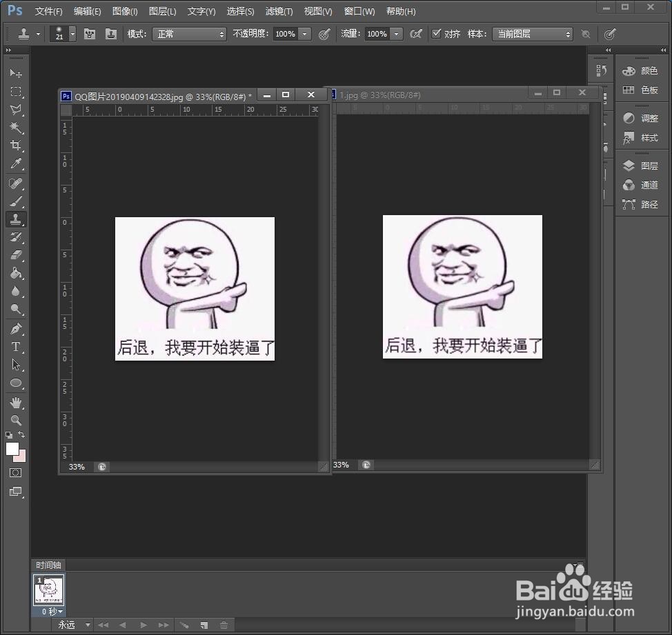
Task: Select the Pen tool
Action: pos(16,329)
